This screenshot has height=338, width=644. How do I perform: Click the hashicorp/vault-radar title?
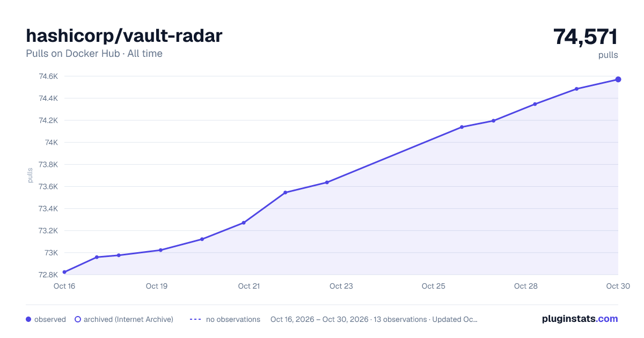pos(124,36)
